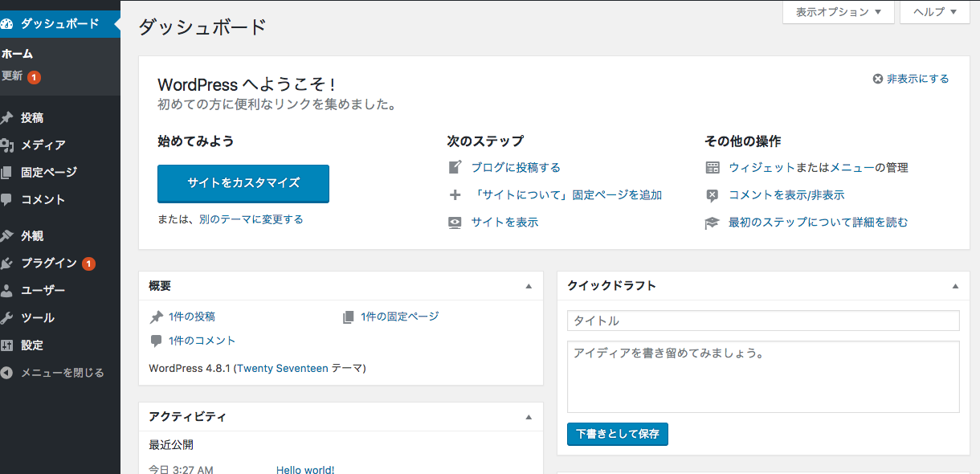Click the screen icon beside サイトを表示
Image resolution: width=980 pixels, height=474 pixels.
(x=455, y=223)
